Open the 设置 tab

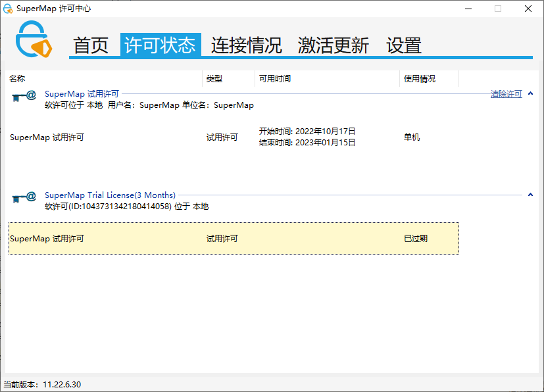coord(404,45)
